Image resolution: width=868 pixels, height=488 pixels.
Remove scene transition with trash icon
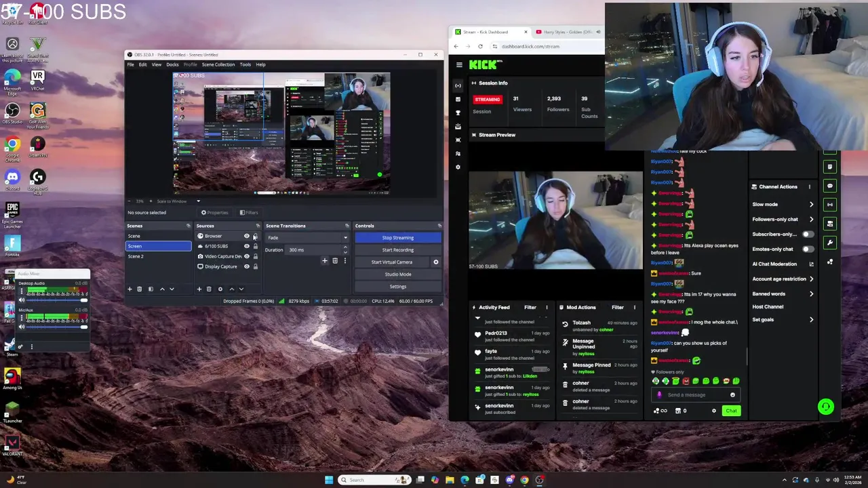(x=335, y=261)
